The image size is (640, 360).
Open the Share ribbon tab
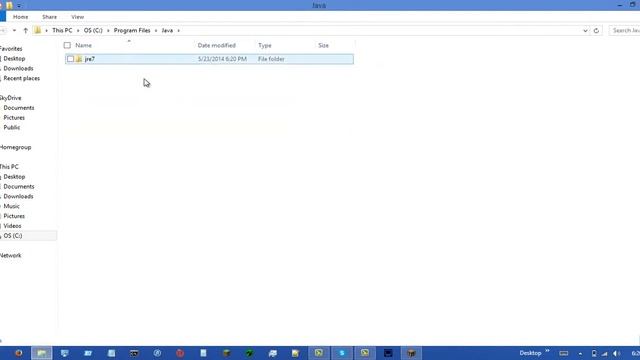(49, 17)
